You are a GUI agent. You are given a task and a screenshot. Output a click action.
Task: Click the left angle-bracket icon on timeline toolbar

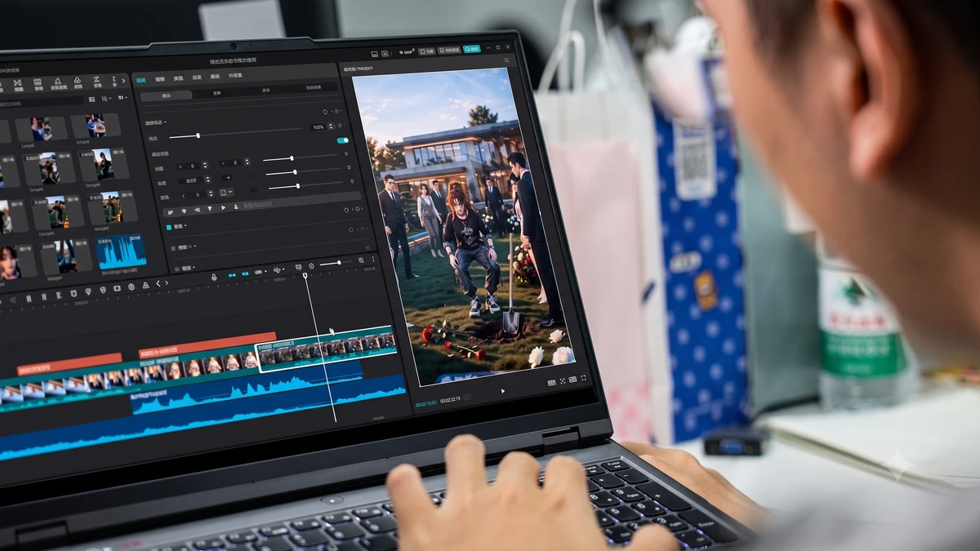coord(158,284)
